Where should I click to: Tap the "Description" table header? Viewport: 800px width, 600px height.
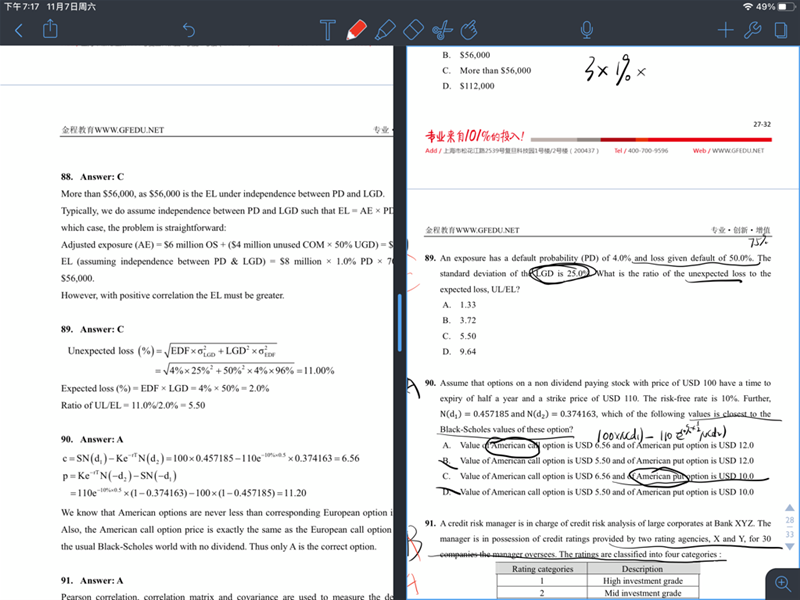(642, 569)
